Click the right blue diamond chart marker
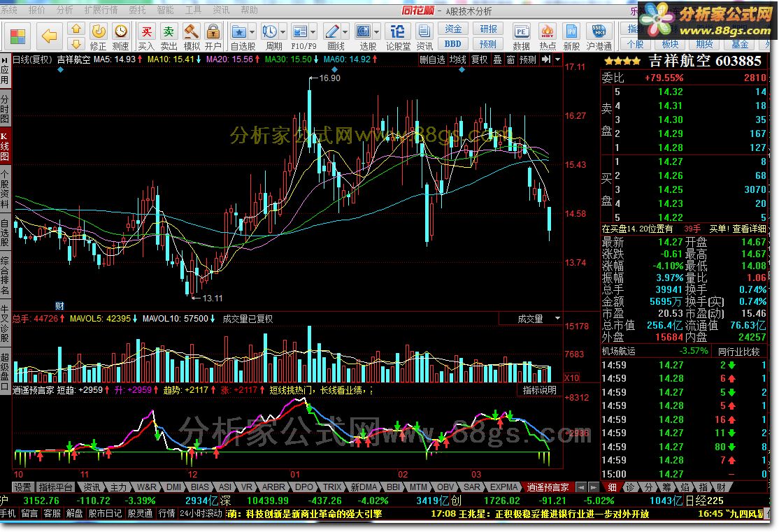 (462, 70)
